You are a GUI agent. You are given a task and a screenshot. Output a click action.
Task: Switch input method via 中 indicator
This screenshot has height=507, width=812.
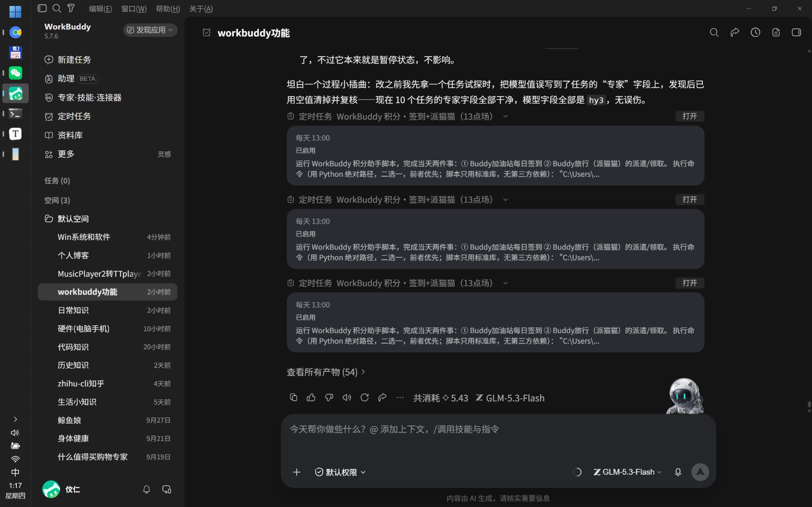(15, 472)
